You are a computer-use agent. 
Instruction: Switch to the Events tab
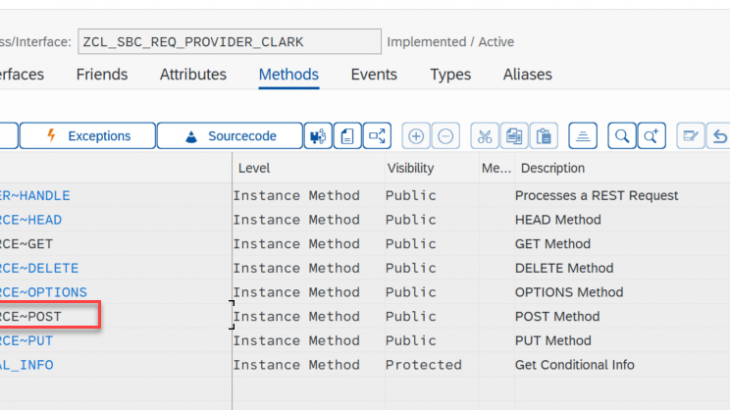(374, 74)
